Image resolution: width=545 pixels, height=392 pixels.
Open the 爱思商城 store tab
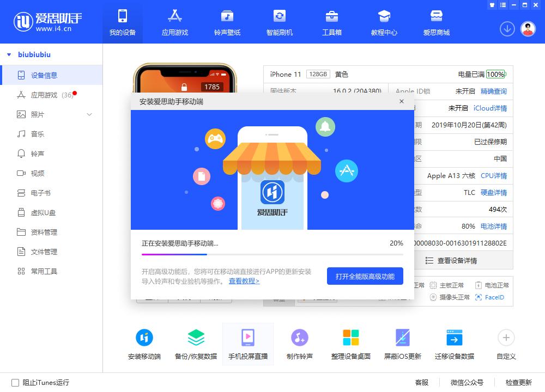(x=436, y=22)
